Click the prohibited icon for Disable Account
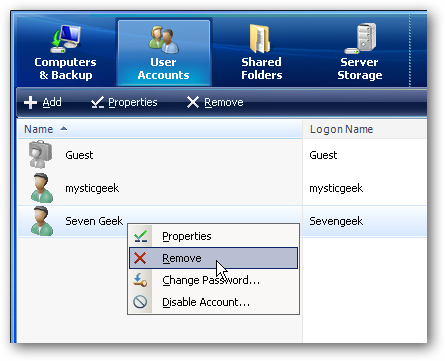Screen dimensions: 445x361 pos(140,302)
